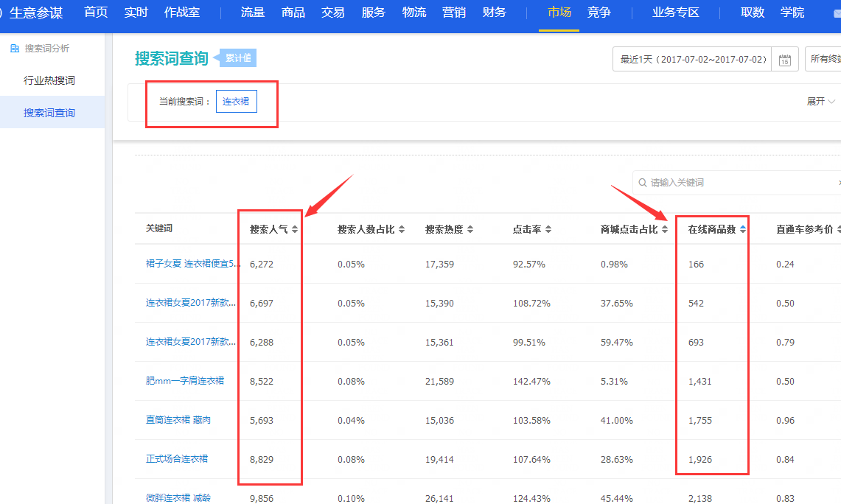Open the 所有终端 device dropdown
This screenshot has height=504, width=841.
click(823, 59)
